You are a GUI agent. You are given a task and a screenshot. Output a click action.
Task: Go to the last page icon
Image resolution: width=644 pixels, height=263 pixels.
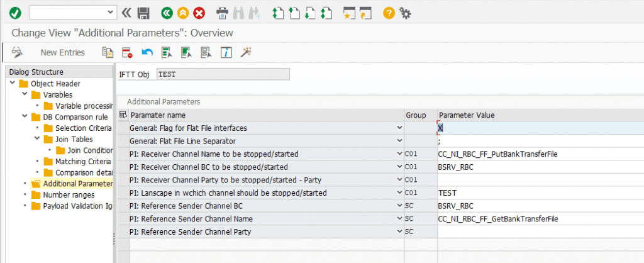[x=326, y=13]
